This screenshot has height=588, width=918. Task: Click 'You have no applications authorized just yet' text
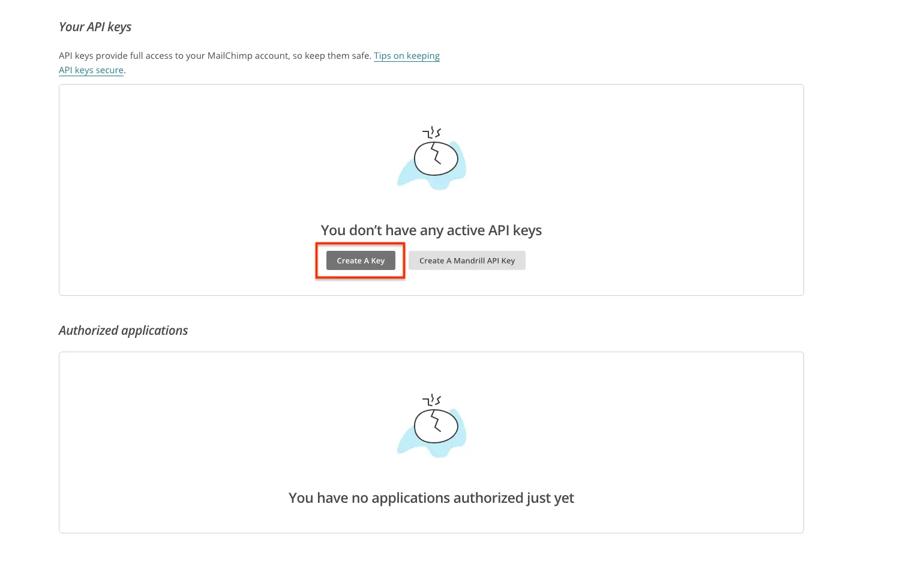[x=431, y=498]
